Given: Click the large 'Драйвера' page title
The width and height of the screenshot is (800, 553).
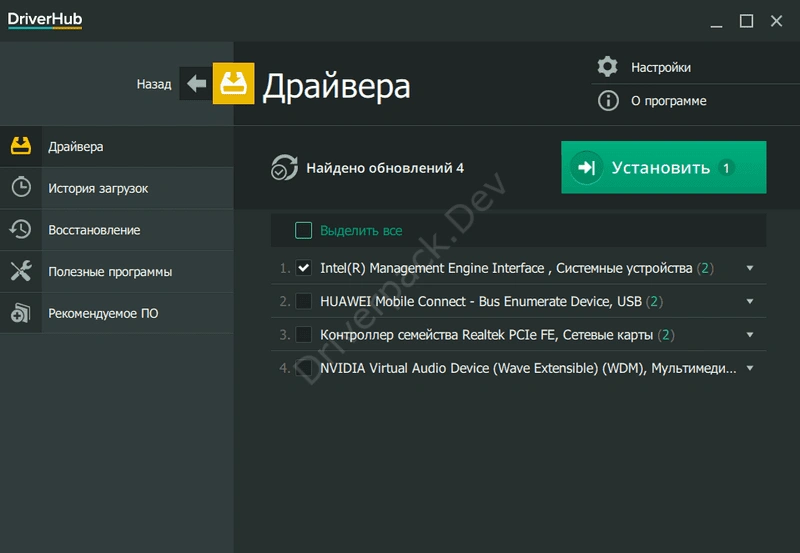Looking at the screenshot, I should tap(336, 86).
